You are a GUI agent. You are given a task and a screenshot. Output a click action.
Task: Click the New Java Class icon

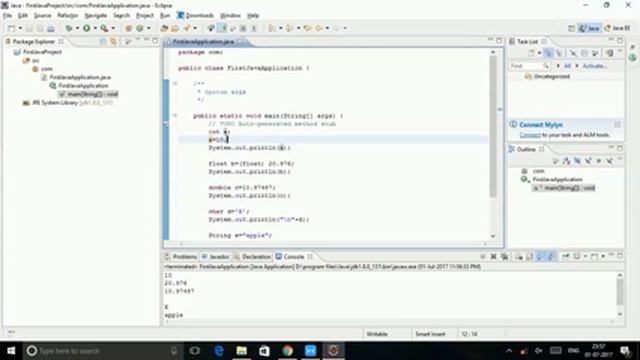pyautogui.click(x=140, y=28)
